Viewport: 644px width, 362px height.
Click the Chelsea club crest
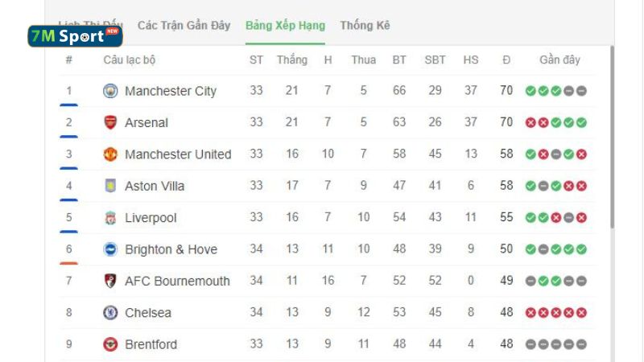tap(110, 313)
